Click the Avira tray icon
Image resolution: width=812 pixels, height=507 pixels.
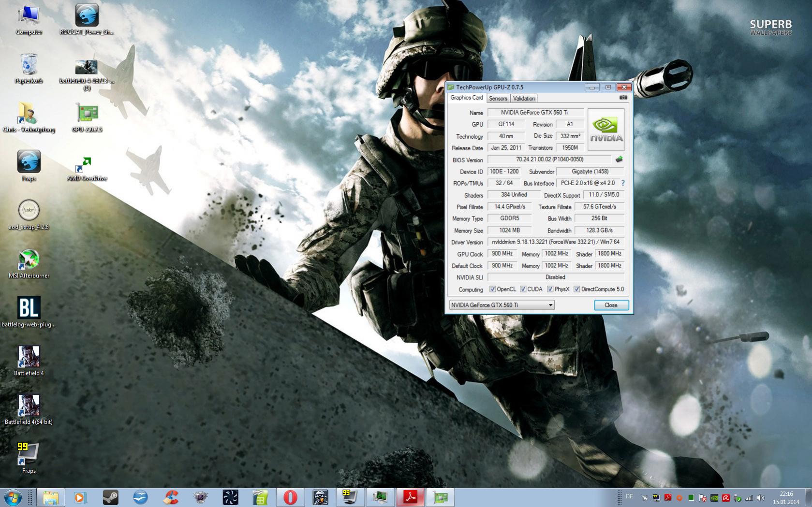pyautogui.click(x=726, y=497)
